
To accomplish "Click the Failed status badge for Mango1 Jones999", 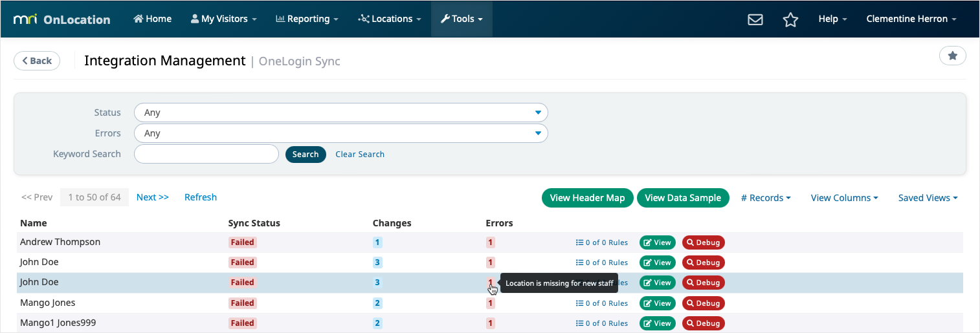I will pos(242,323).
